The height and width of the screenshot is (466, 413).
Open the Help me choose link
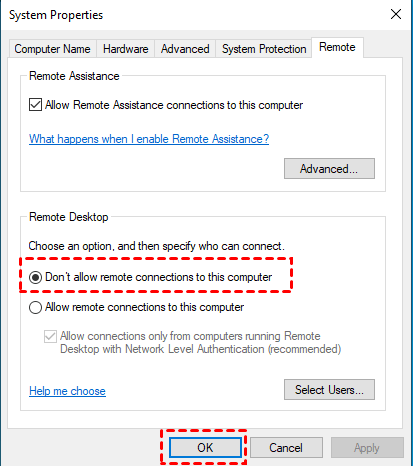point(67,391)
